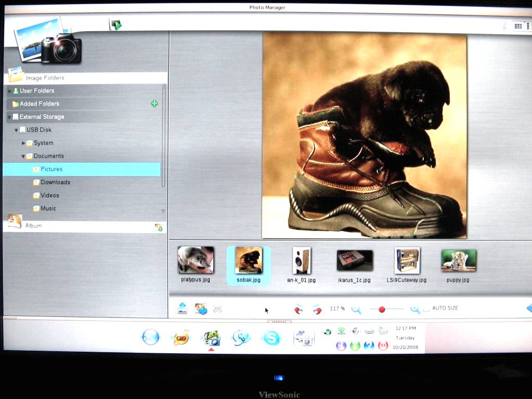Click the rotate right red arrow icon

[317, 310]
